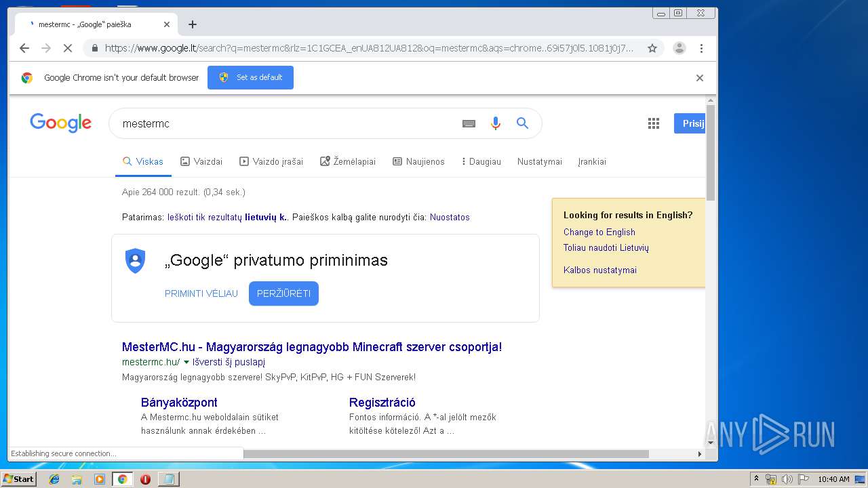Open Windows Media Player in taskbar

coord(100,479)
